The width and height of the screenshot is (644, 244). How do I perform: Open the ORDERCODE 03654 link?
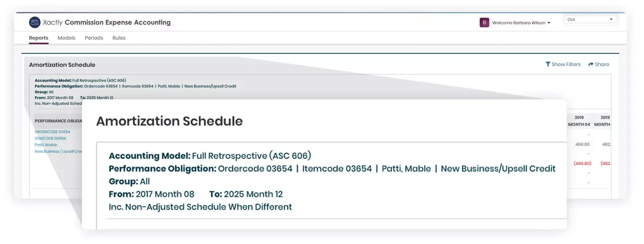click(52, 132)
